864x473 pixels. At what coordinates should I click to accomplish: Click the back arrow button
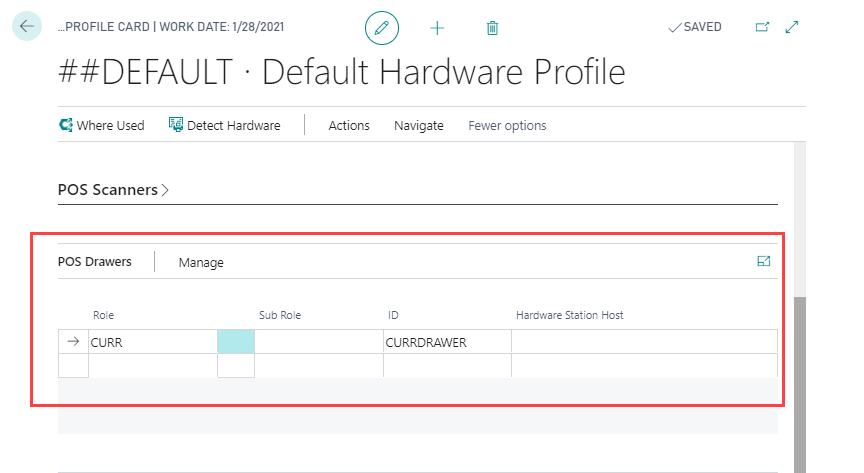26,27
